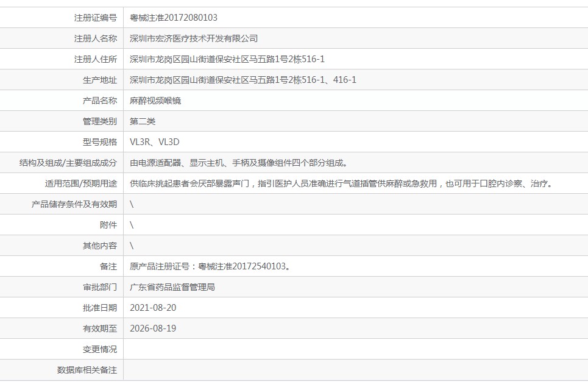Click backslash value in 附件 row
Viewport: 588px width, 387px height.
(132, 225)
